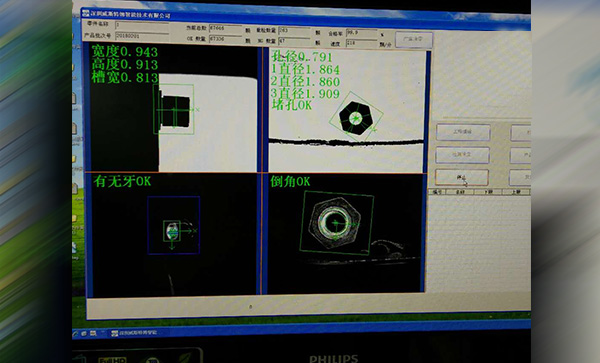The image size is (600, 363).
Task: Select the nut in the 倒角OK camera view
Action: (x=335, y=223)
